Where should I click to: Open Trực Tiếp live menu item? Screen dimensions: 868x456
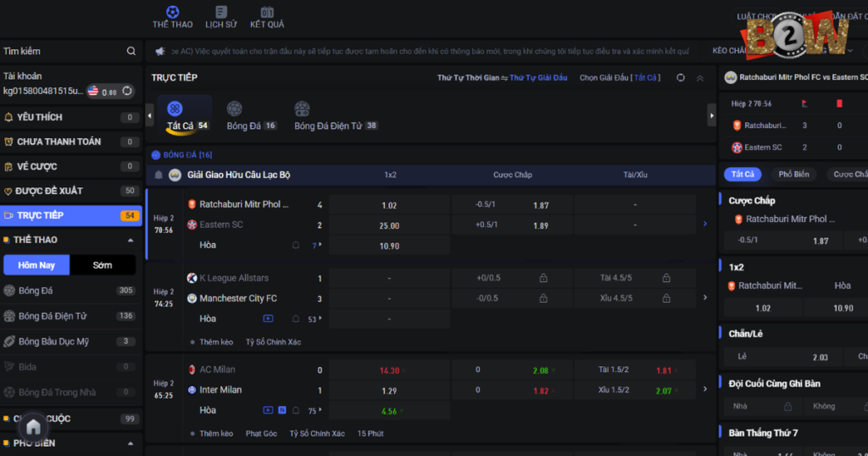click(71, 215)
